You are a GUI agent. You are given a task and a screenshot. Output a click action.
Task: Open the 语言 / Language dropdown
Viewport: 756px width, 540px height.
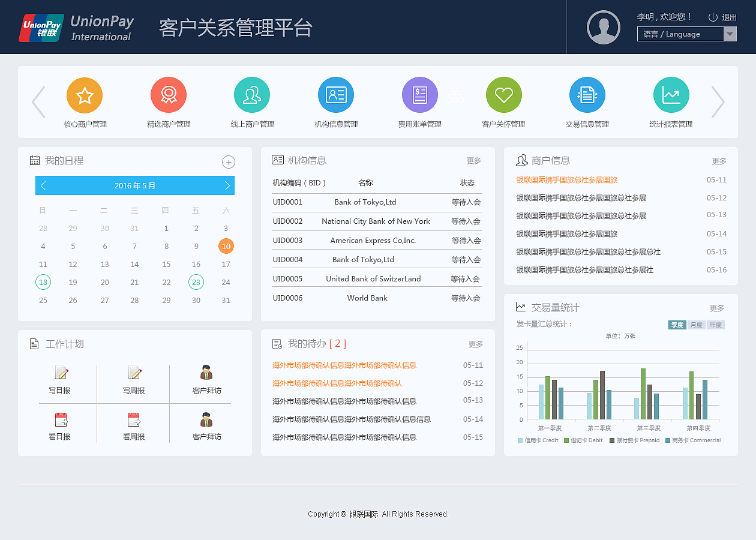click(x=686, y=34)
